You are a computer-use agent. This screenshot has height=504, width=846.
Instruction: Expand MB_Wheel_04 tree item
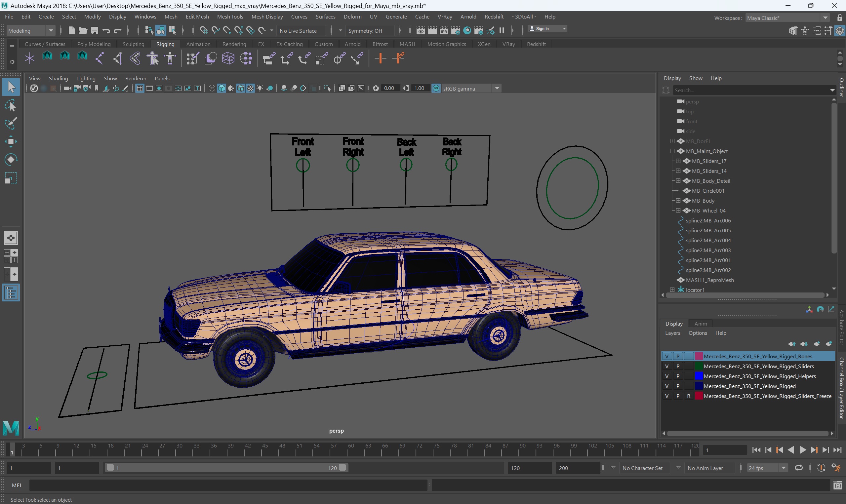tap(677, 210)
